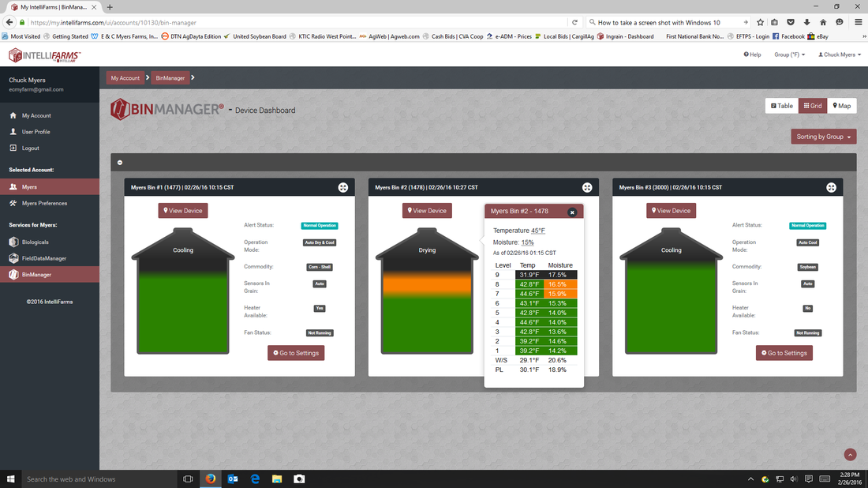868x488 pixels.
Task: Click the IntelliFarms logo
Action: 45,55
